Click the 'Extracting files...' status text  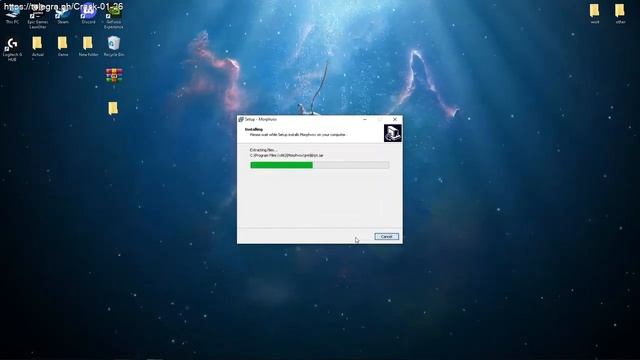[x=263, y=150]
